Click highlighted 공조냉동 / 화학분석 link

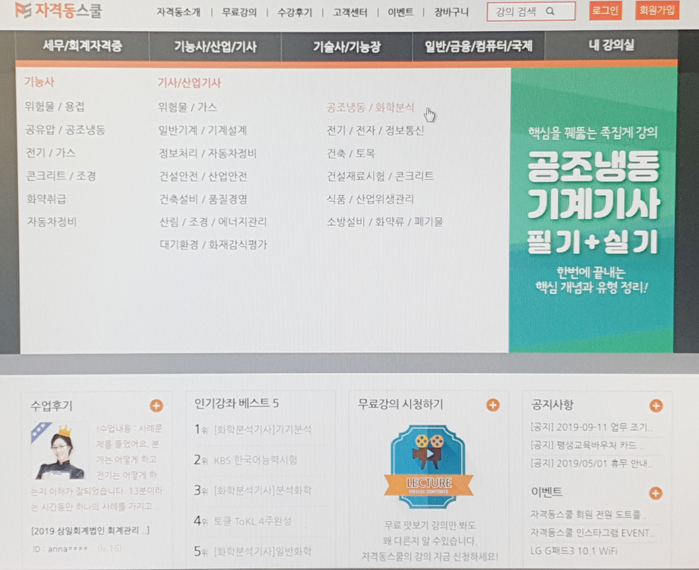click(370, 107)
